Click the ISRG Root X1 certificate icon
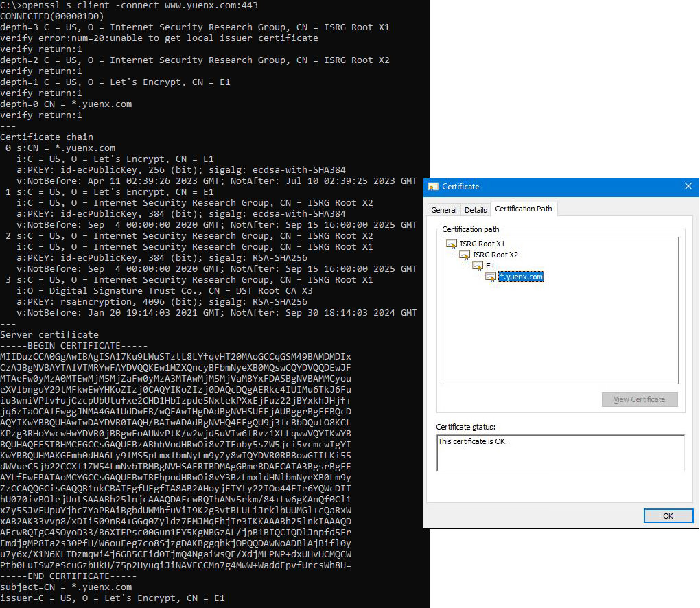This screenshot has height=608, width=700. coord(452,244)
